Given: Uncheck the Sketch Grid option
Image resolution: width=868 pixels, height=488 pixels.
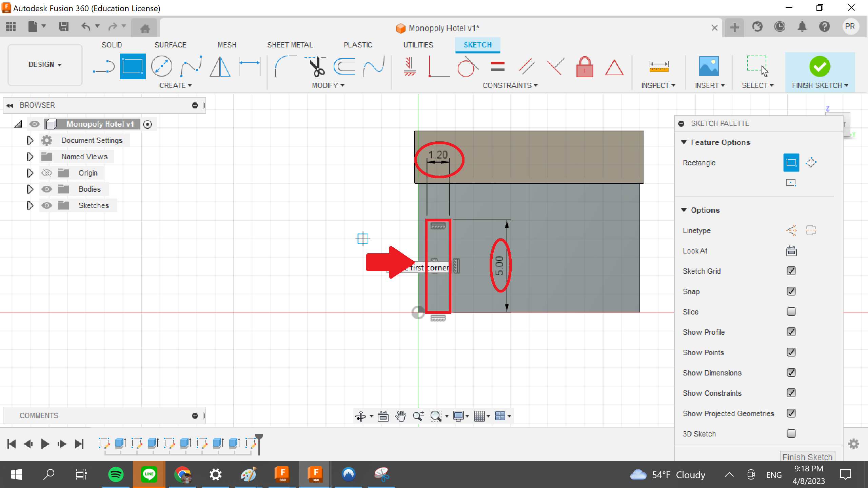Looking at the screenshot, I should [791, 270].
